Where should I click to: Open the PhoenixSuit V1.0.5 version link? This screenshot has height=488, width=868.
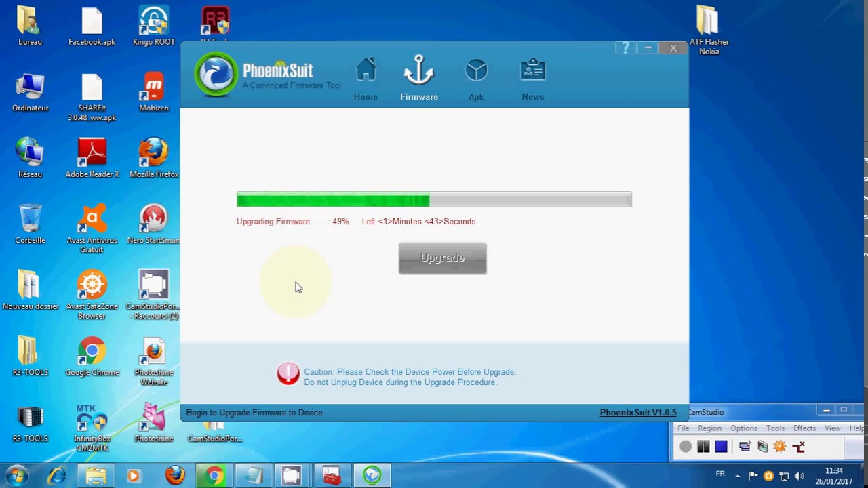638,413
